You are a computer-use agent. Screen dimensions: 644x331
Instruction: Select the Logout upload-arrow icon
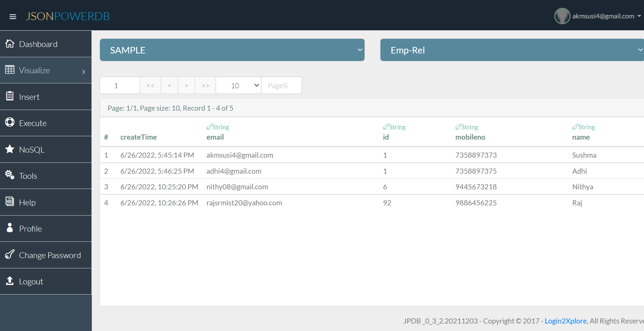[10, 281]
